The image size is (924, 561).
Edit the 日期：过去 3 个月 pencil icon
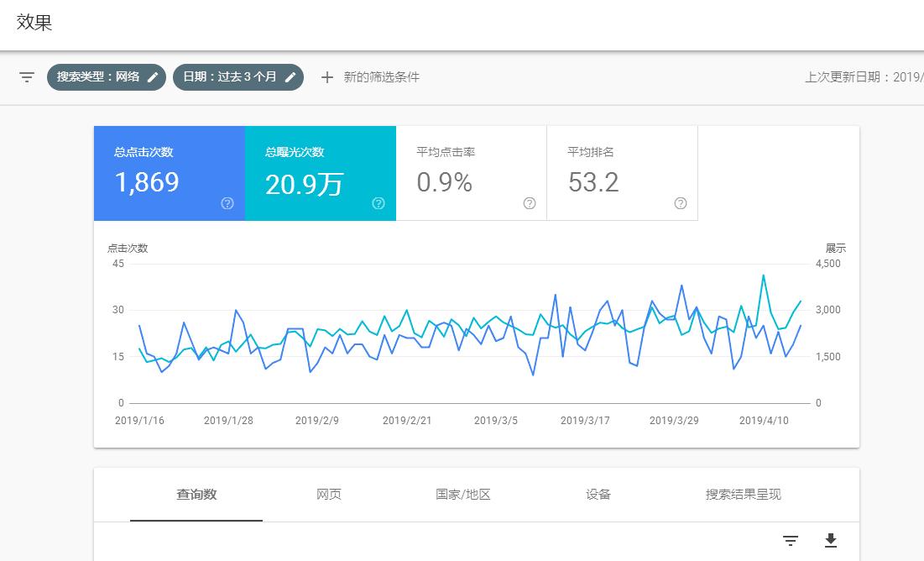pyautogui.click(x=290, y=77)
